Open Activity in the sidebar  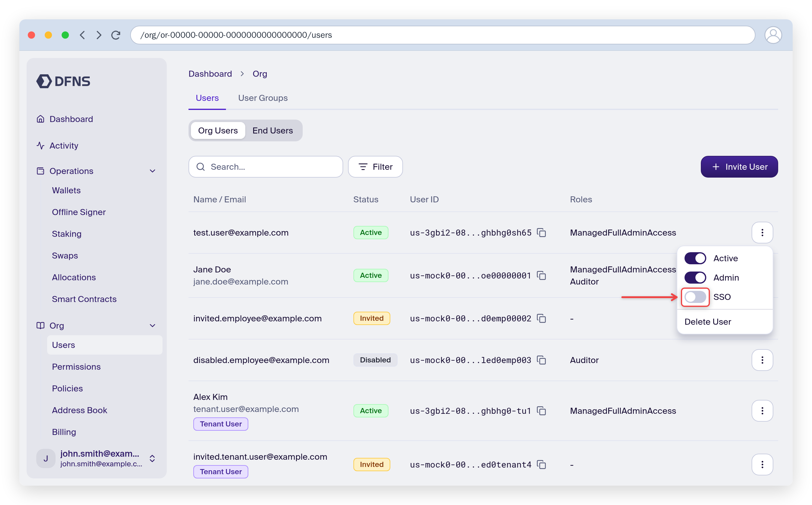point(63,146)
